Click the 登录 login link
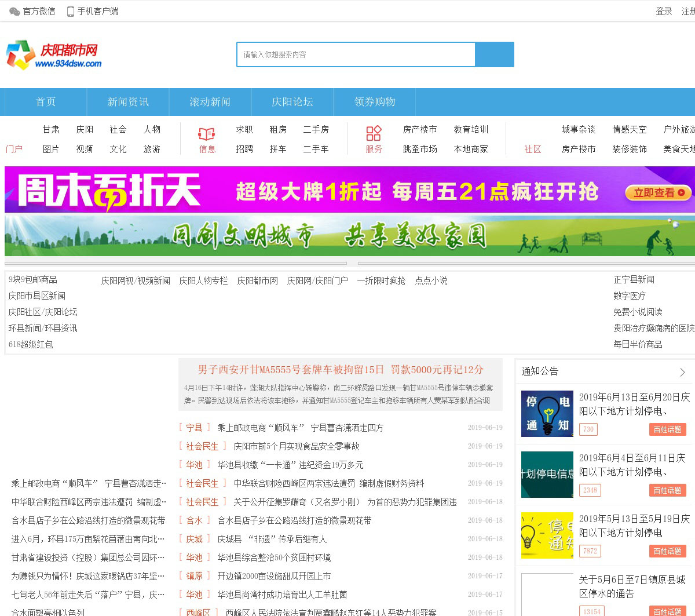This screenshot has height=616, width=695. point(664,12)
